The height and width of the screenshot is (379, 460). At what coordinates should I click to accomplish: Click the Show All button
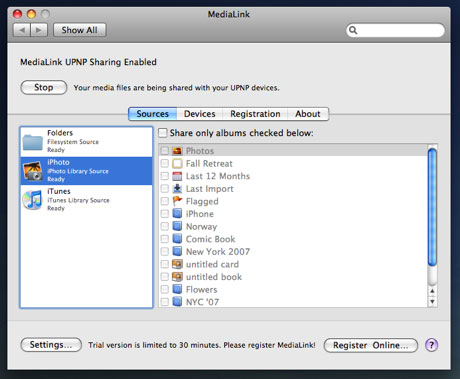(x=80, y=30)
